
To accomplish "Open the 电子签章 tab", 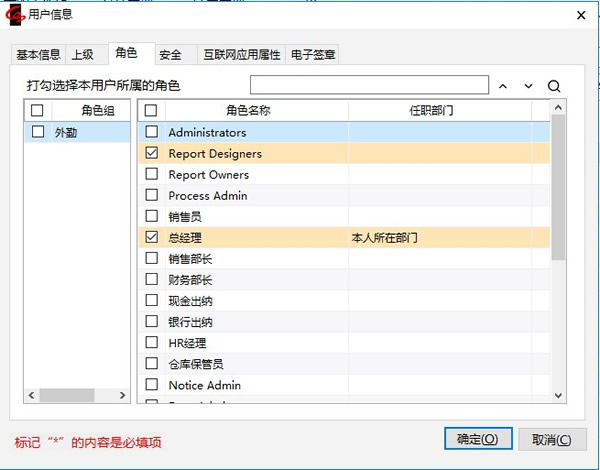I will pos(312,54).
